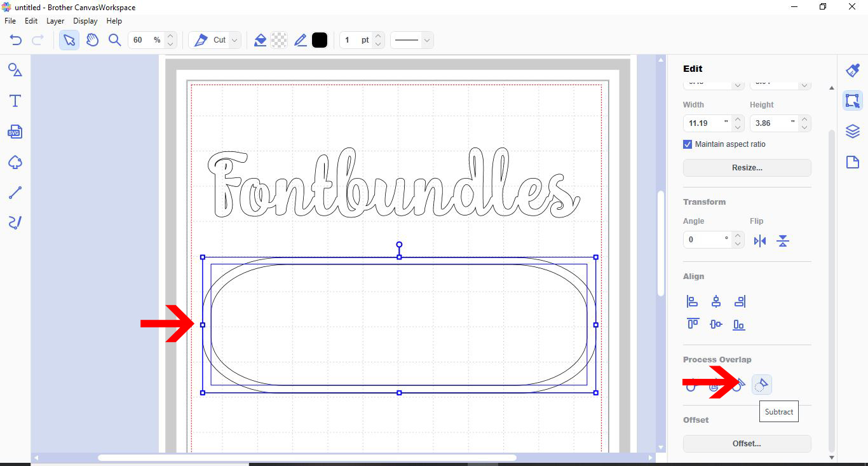Click the Offset... button
The image size is (868, 466).
pyautogui.click(x=747, y=444)
